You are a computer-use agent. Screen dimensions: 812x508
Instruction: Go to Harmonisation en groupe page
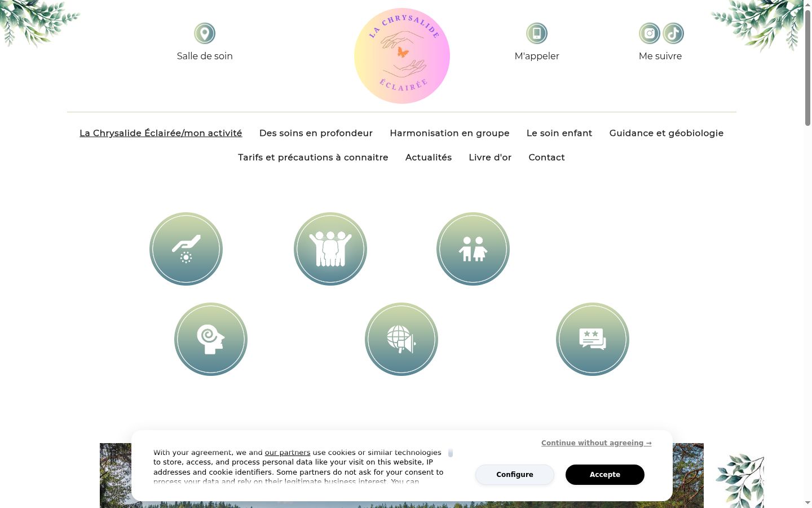point(449,133)
